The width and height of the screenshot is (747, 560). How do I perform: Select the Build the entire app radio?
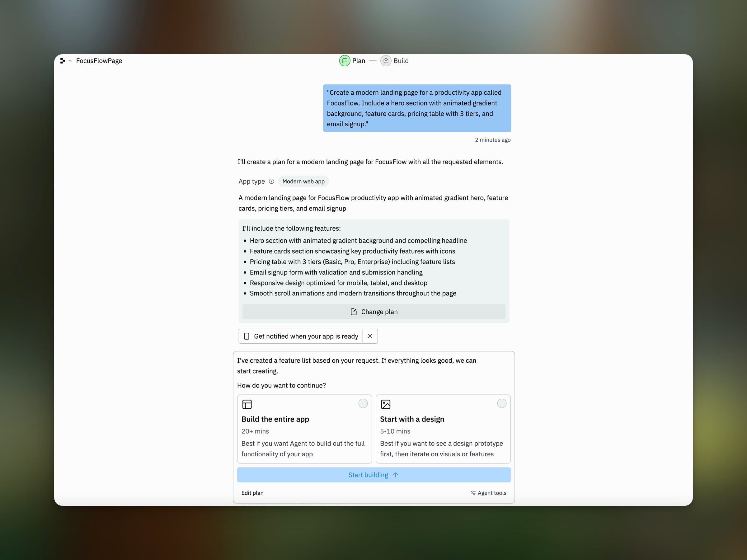(363, 404)
